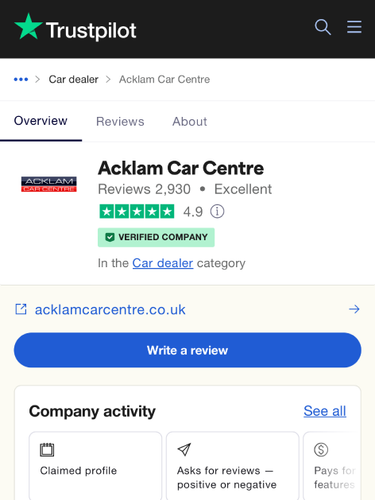The image size is (375, 500).
Task: Open the search magnifier icon
Action: tap(323, 27)
